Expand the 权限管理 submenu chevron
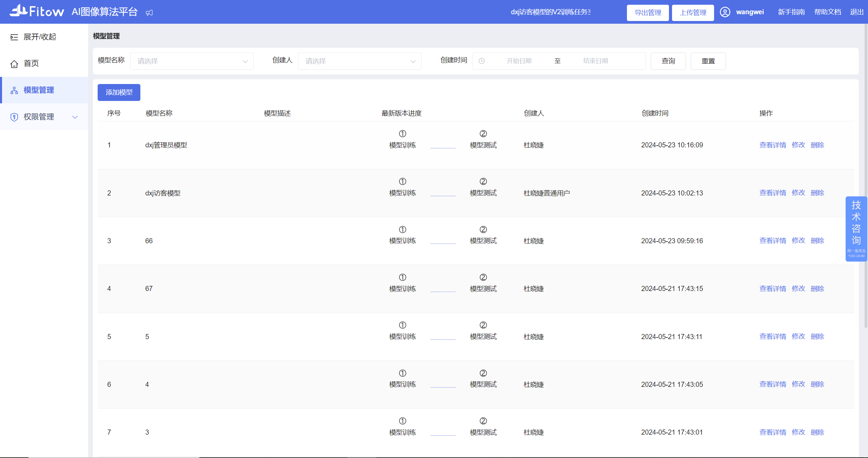The height and width of the screenshot is (458, 868). (x=75, y=117)
